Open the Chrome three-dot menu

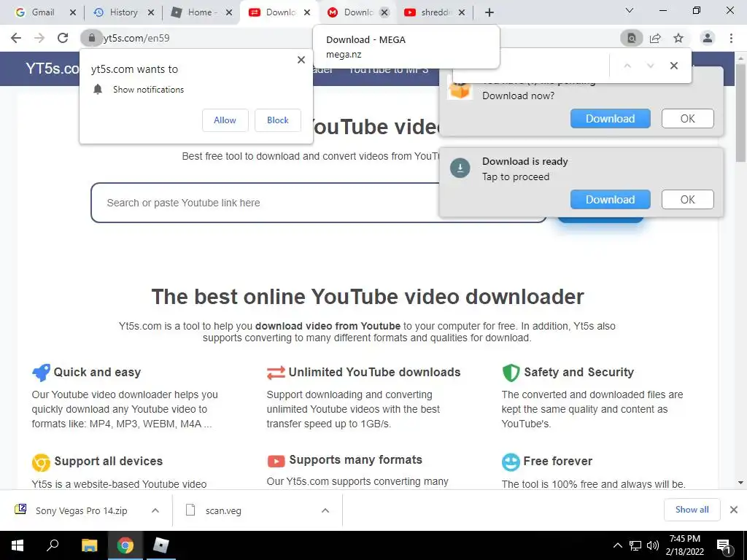[x=731, y=38]
